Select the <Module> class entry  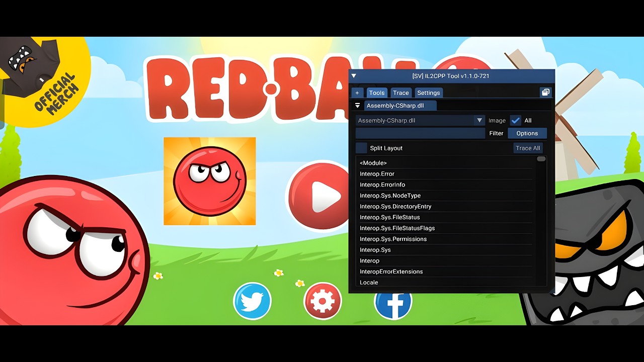446,163
